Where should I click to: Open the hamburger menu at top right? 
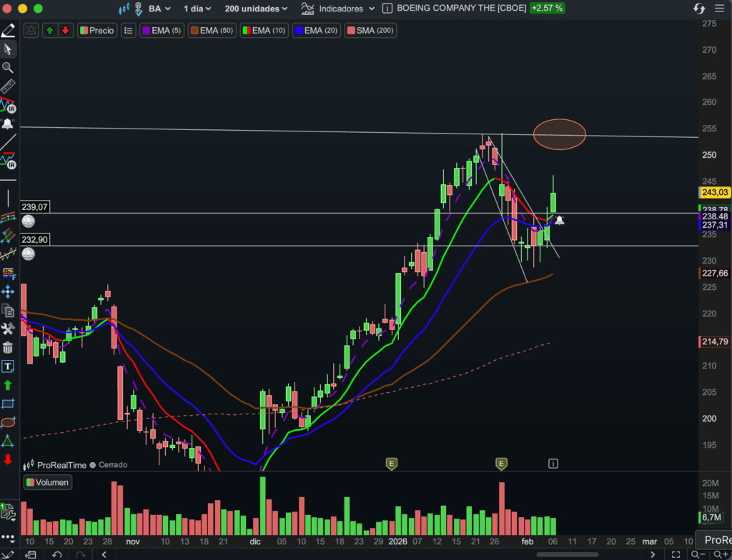tap(719, 9)
